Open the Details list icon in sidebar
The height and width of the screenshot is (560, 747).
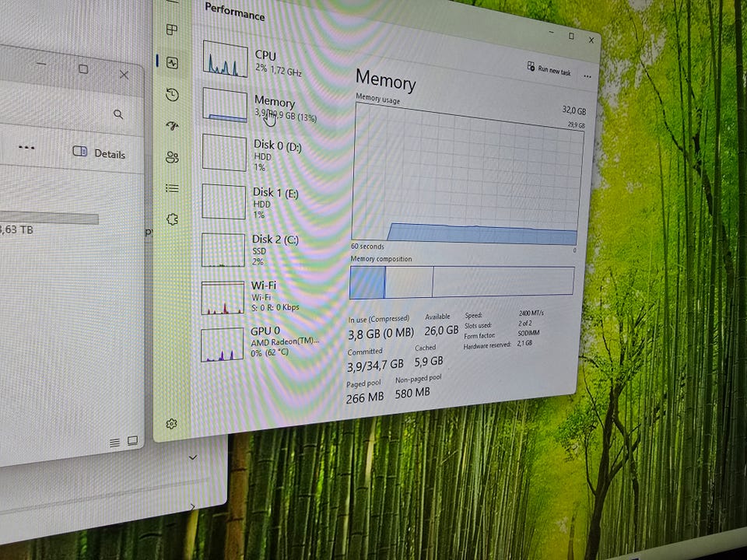click(x=172, y=188)
